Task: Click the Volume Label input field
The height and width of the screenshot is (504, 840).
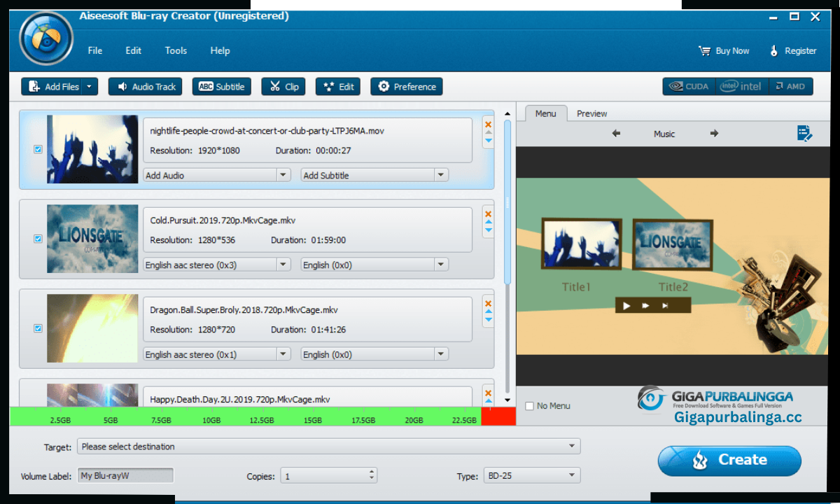Action: click(125, 476)
